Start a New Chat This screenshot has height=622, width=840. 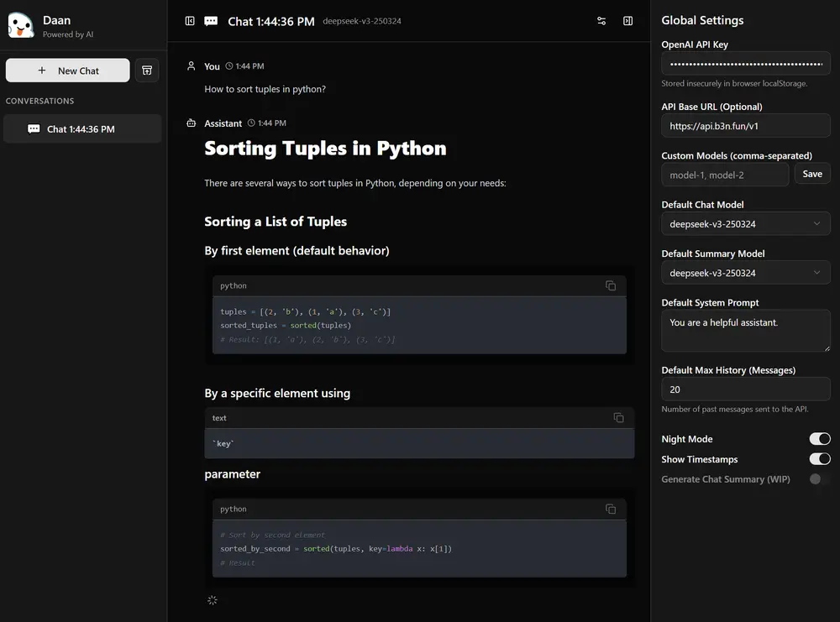coord(68,71)
